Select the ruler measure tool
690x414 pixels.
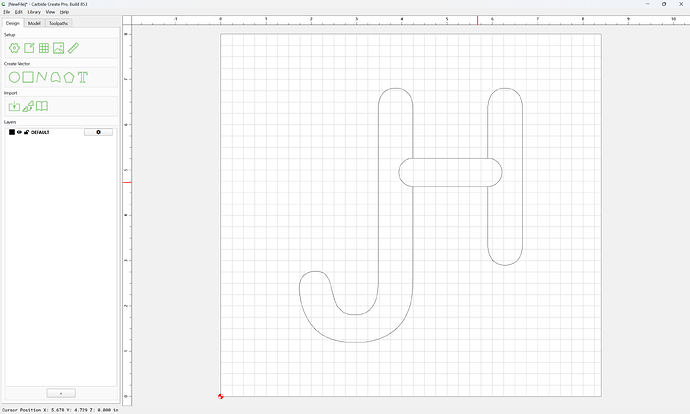tap(73, 48)
